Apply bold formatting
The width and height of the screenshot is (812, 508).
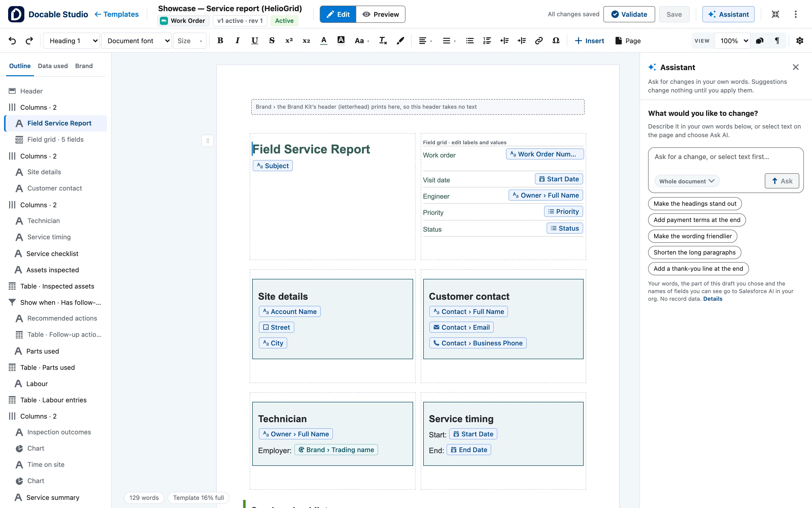(x=220, y=41)
